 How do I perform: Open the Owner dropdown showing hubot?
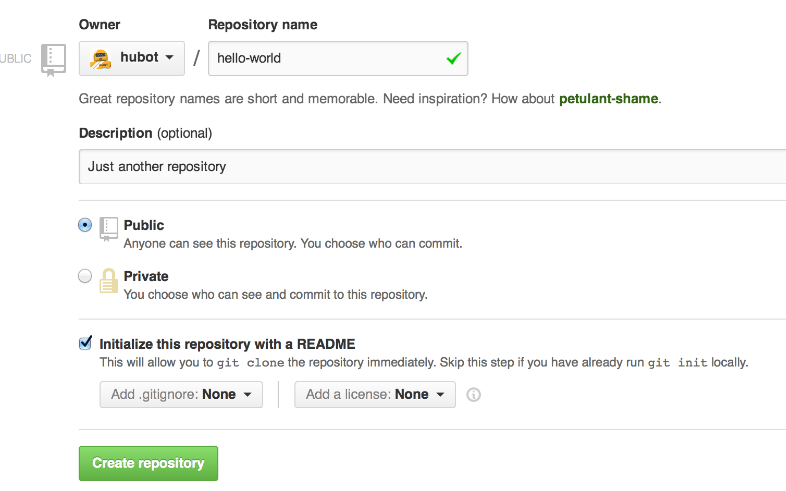tap(132, 58)
